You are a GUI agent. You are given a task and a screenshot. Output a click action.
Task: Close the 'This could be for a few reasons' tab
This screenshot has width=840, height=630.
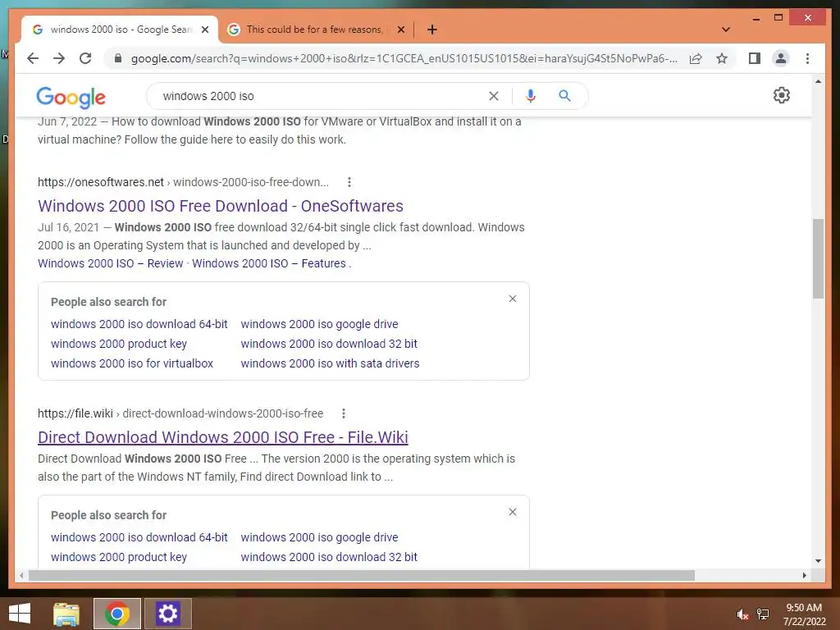point(400,30)
